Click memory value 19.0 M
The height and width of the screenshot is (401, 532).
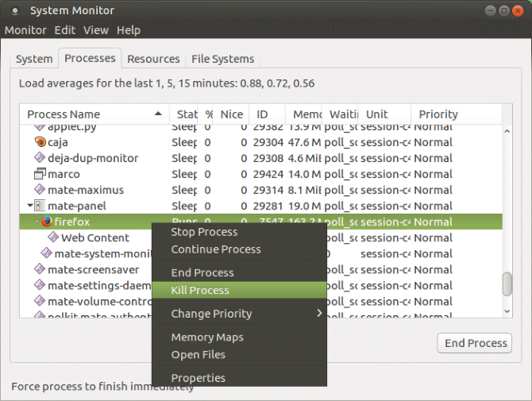tap(304, 206)
